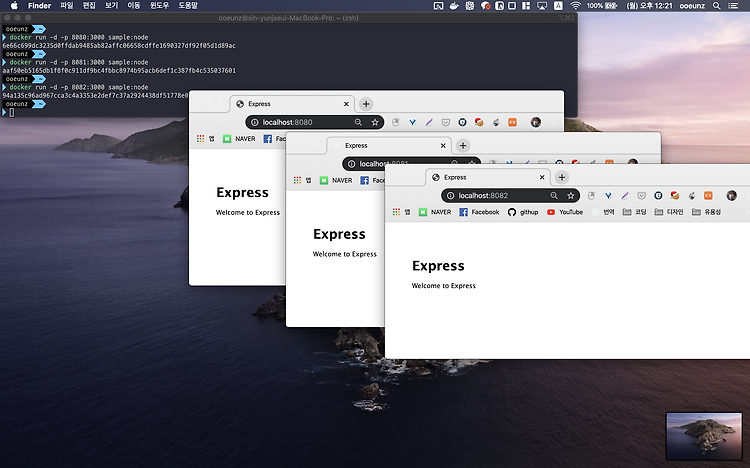Expand the 유용성 bookmarks folder
Screen dimensions: 750x468
tap(706, 212)
